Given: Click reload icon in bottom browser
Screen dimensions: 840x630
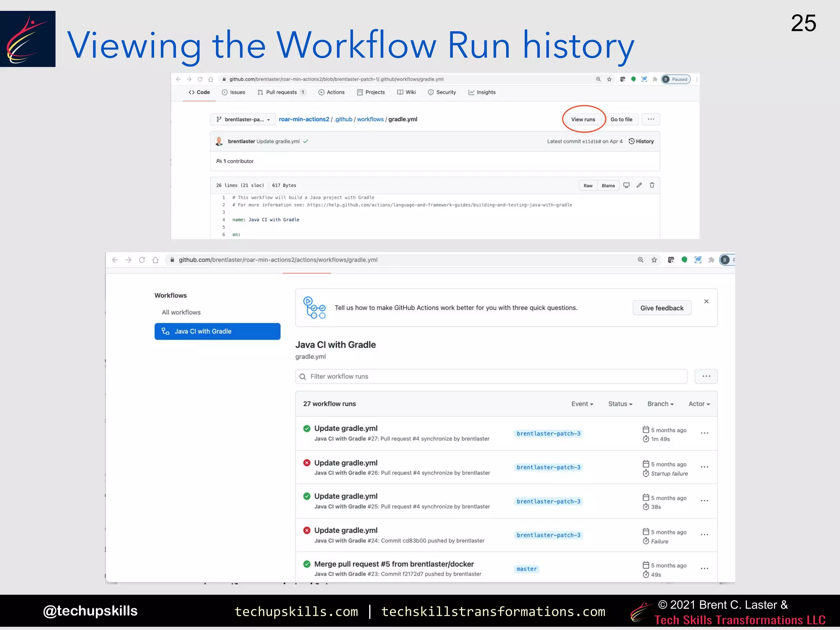Looking at the screenshot, I should pyautogui.click(x=142, y=260).
